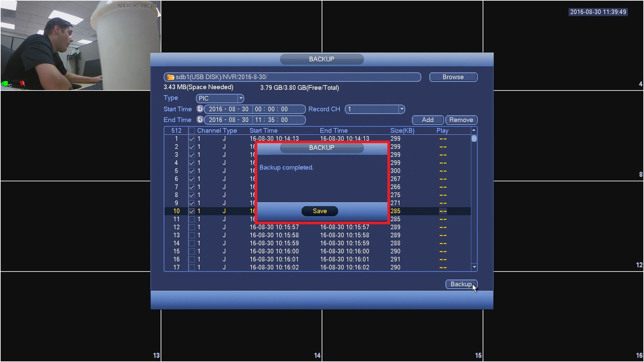Toggle the select-all checkbox in header
Viewport: 644px width, 362px height.
click(x=192, y=131)
